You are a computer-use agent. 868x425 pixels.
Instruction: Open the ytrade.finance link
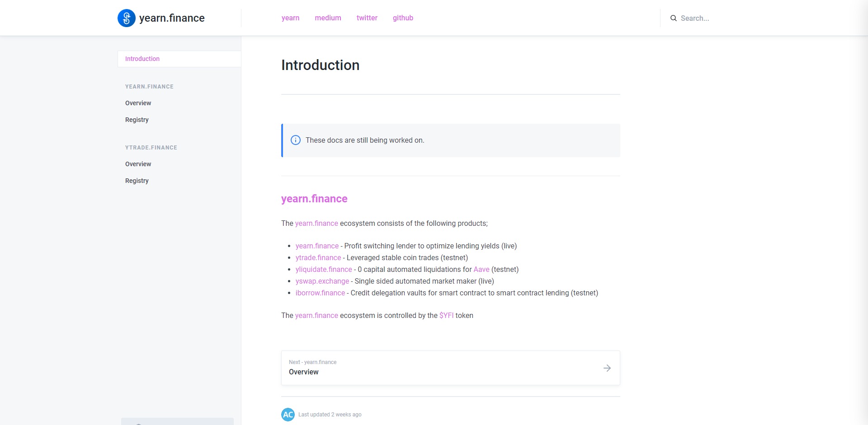pyautogui.click(x=318, y=257)
